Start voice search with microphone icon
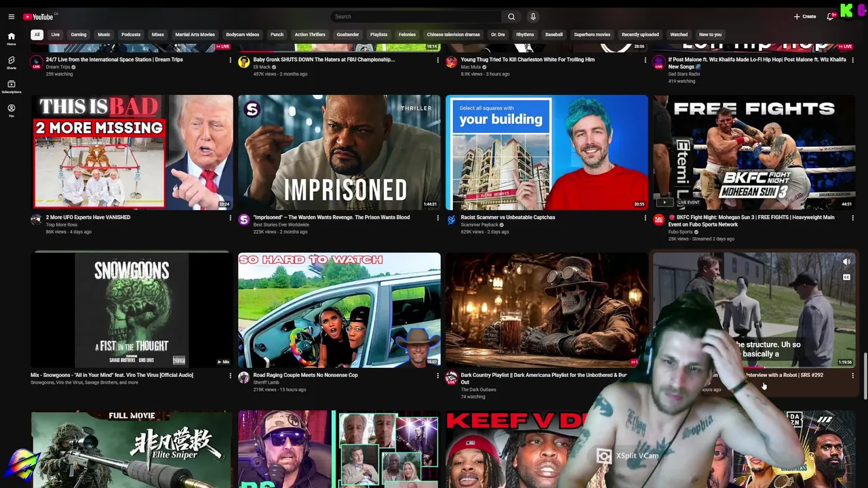Screen dimensions: 868x488 [x=533, y=16]
